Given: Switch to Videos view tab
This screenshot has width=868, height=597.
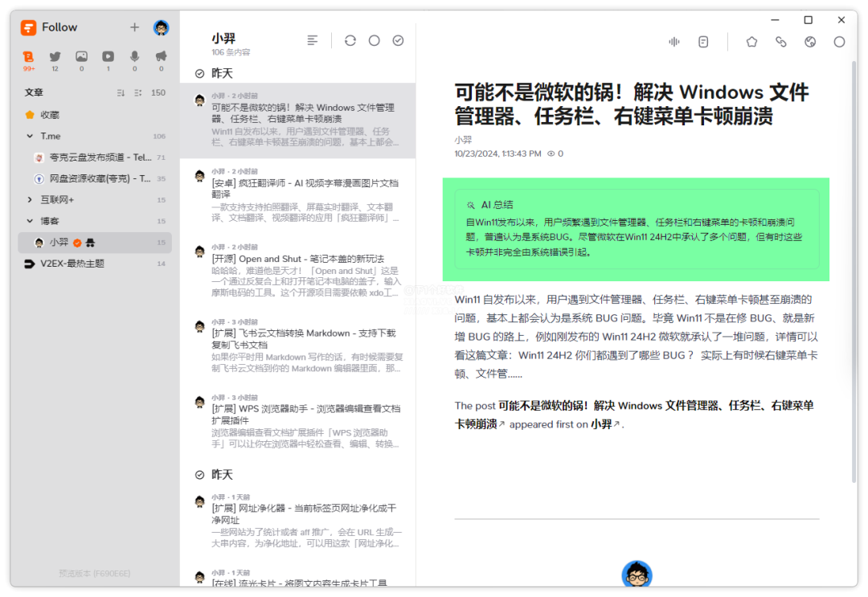Looking at the screenshot, I should [x=108, y=60].
